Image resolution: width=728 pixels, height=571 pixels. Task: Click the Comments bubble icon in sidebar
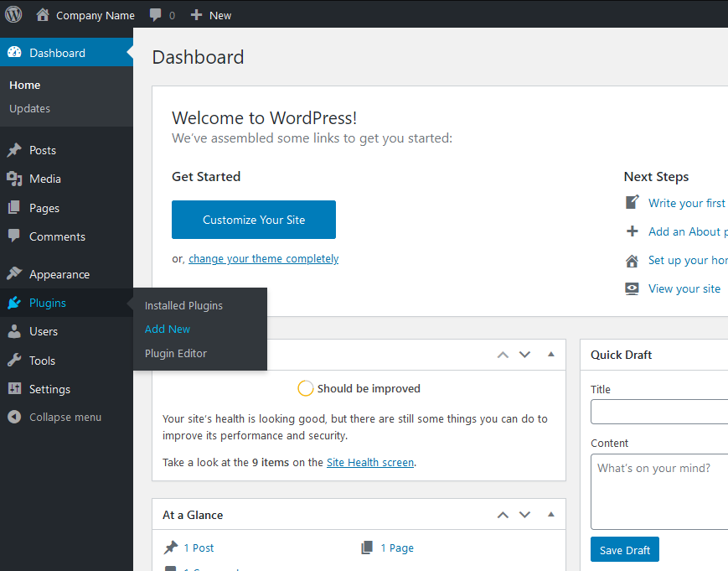pos(14,236)
